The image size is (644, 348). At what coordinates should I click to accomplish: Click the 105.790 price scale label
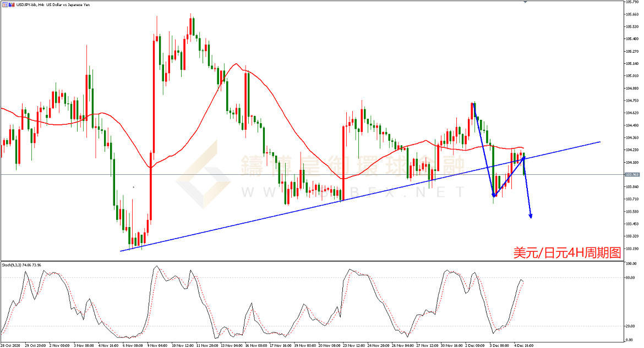pyautogui.click(x=632, y=2)
